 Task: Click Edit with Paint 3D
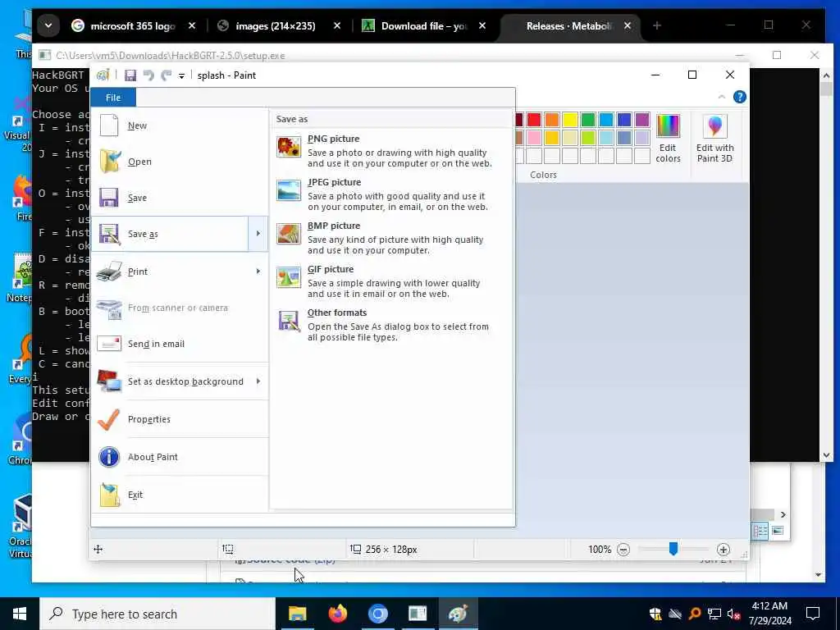(x=714, y=138)
